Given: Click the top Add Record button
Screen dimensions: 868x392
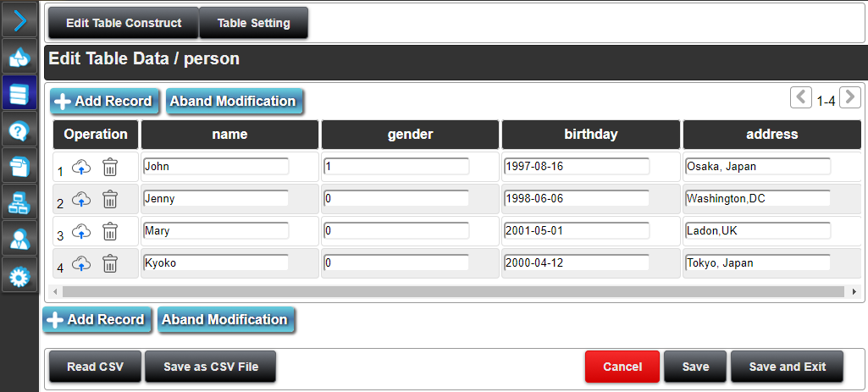Looking at the screenshot, I should click(102, 102).
